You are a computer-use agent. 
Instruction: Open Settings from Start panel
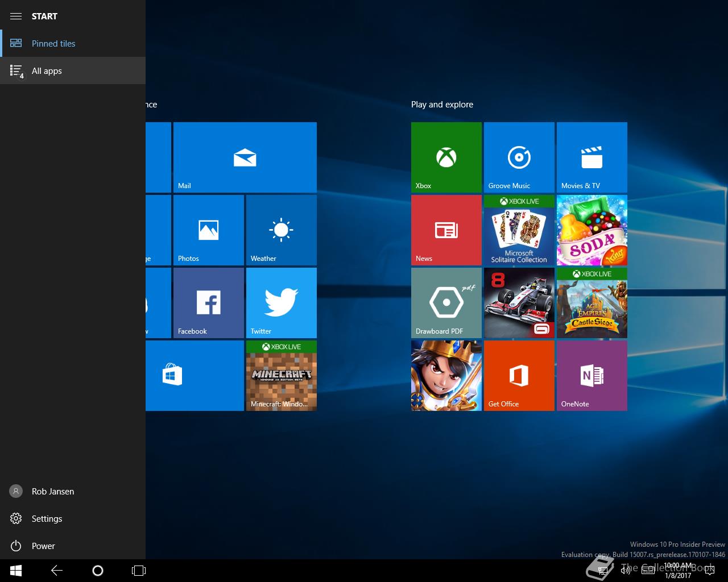(73, 518)
